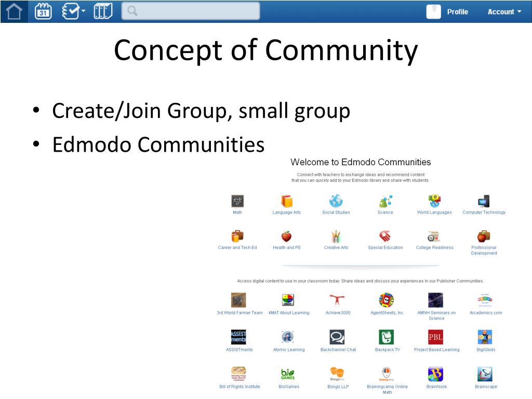This screenshot has width=532, height=399.
Task: Click the Welcome to Edmodo Communities heading
Action: point(361,162)
